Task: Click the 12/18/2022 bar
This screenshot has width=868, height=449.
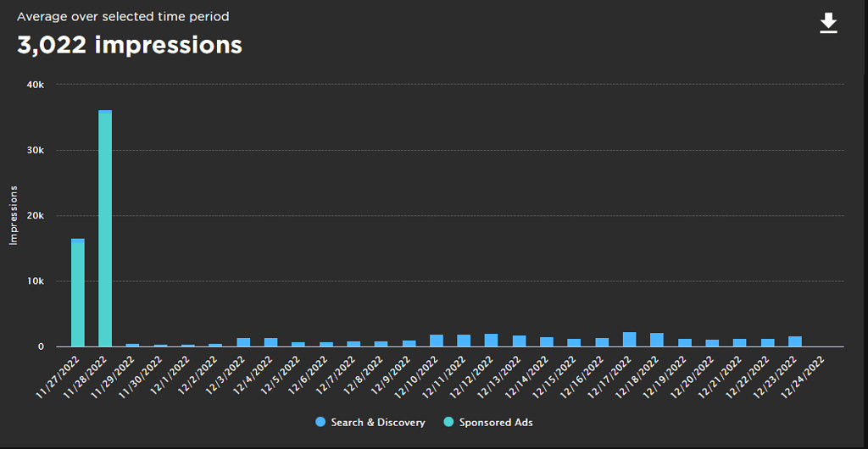Action: pos(657,339)
